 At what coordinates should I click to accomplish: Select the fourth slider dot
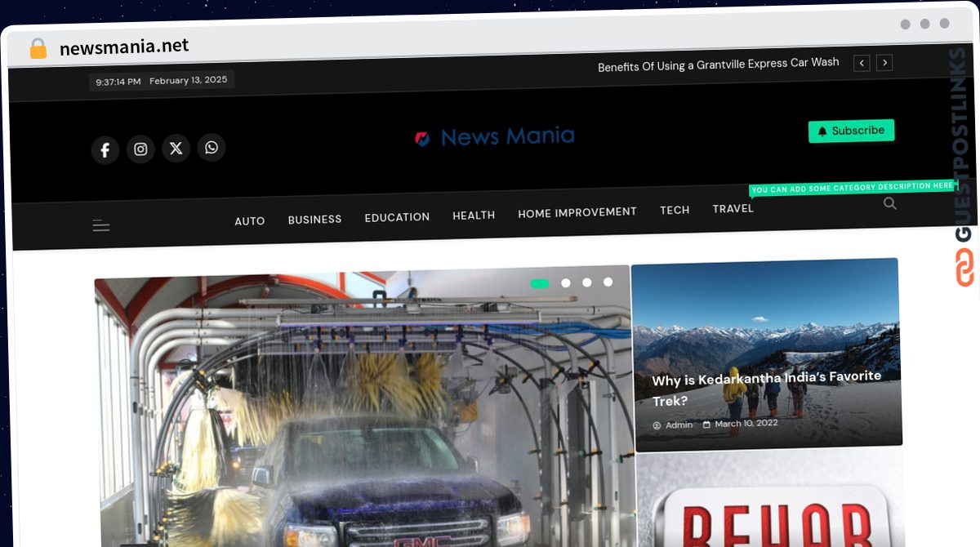point(608,282)
